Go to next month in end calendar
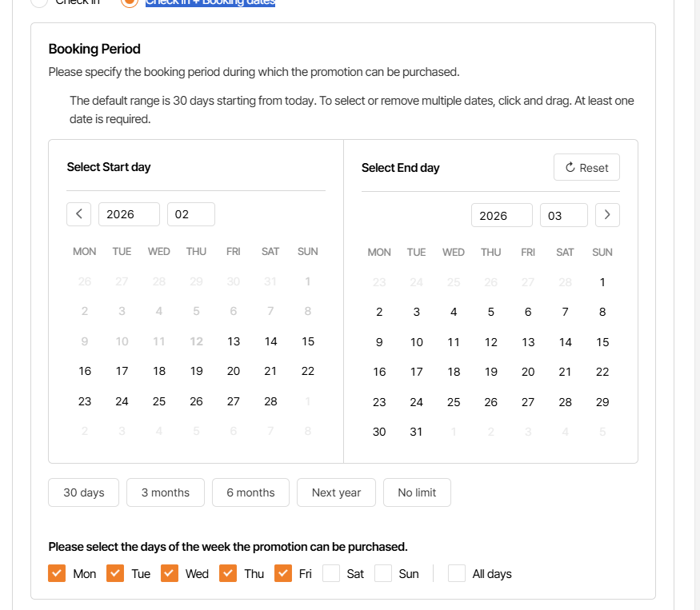The image size is (700, 610). pyautogui.click(x=607, y=215)
